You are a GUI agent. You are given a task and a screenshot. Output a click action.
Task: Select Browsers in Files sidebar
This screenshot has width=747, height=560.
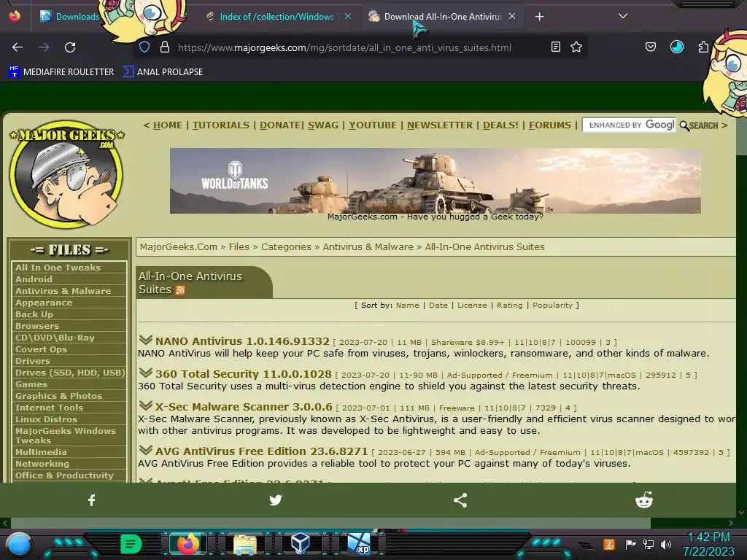(x=37, y=326)
